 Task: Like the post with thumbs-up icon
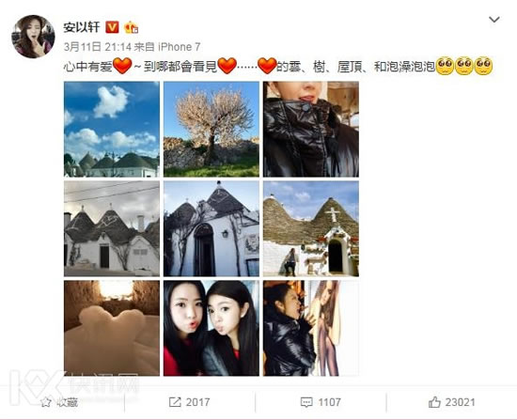434,402
